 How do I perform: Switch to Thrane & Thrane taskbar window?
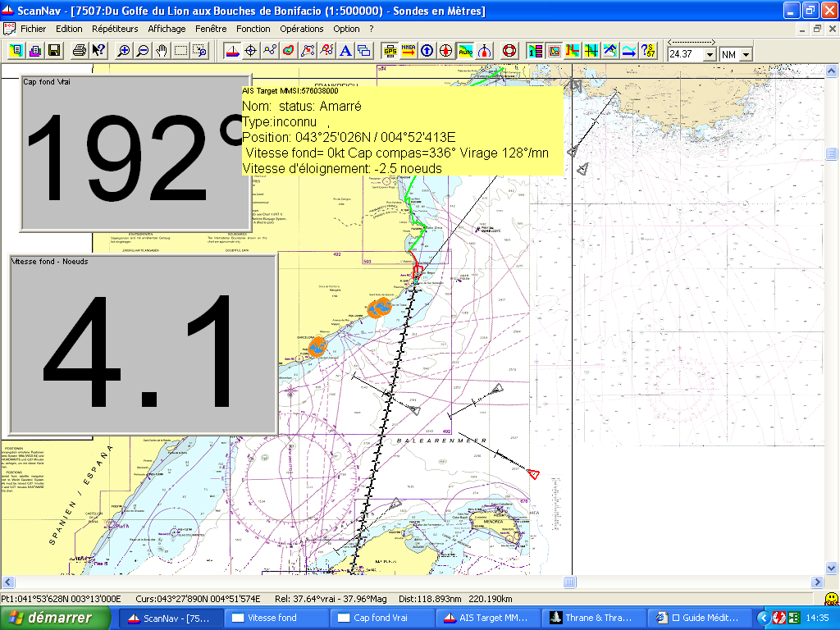594,619
